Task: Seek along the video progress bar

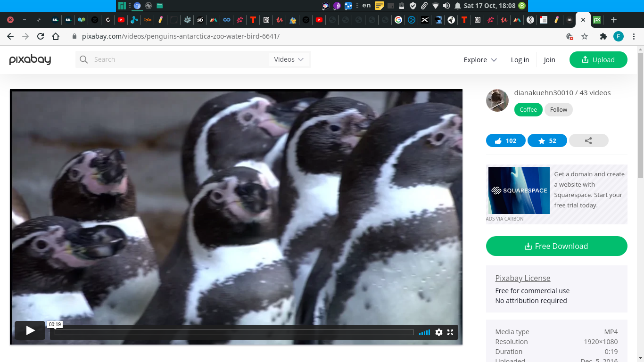Action: coord(234,332)
